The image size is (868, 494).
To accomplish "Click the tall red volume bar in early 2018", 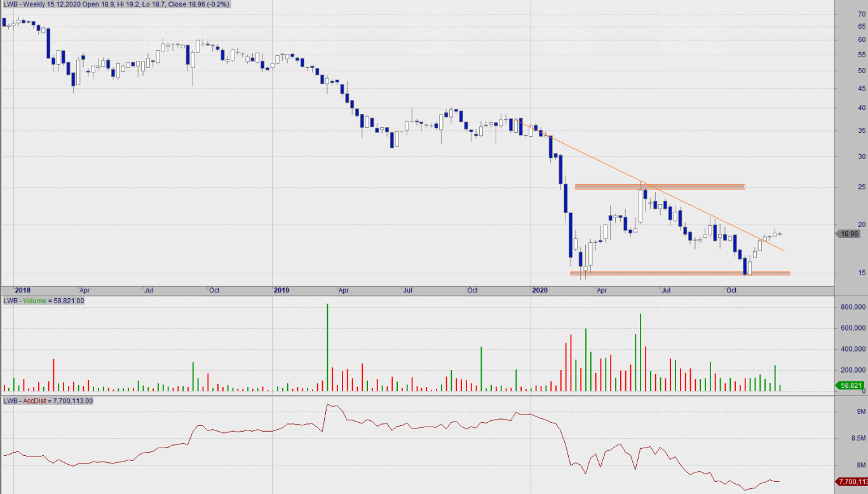I will click(x=53, y=375).
